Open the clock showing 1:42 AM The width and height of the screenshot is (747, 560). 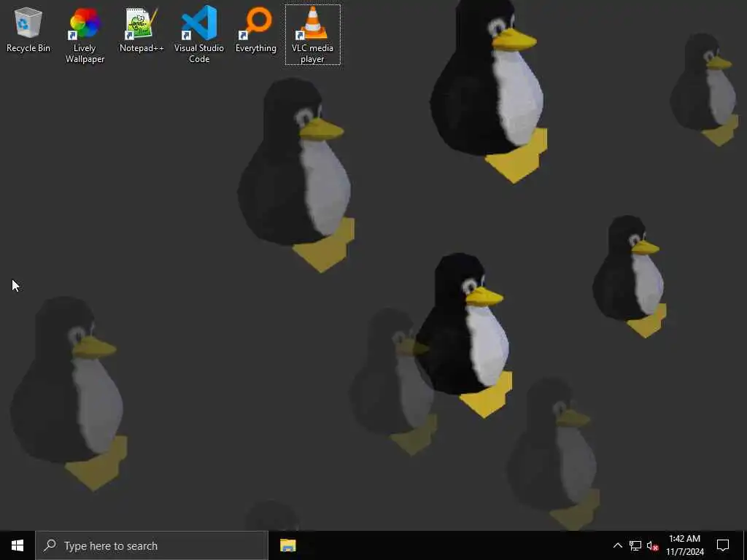pos(684,545)
